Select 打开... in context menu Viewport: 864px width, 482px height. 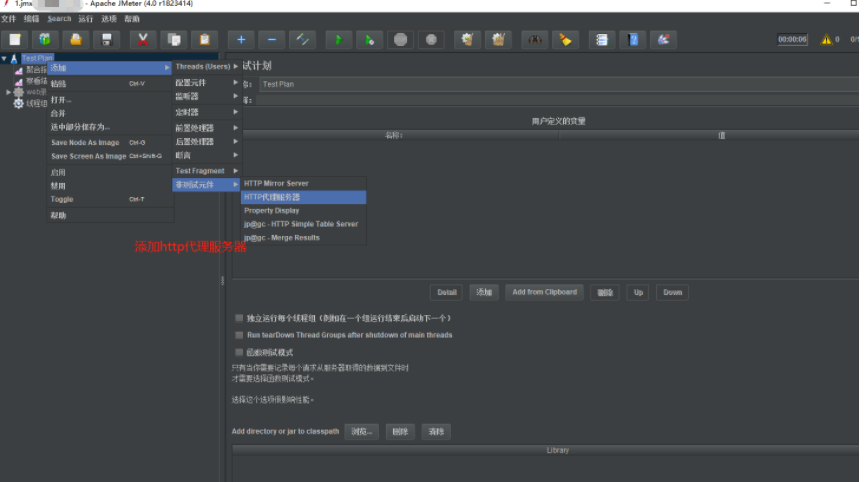tap(110, 100)
